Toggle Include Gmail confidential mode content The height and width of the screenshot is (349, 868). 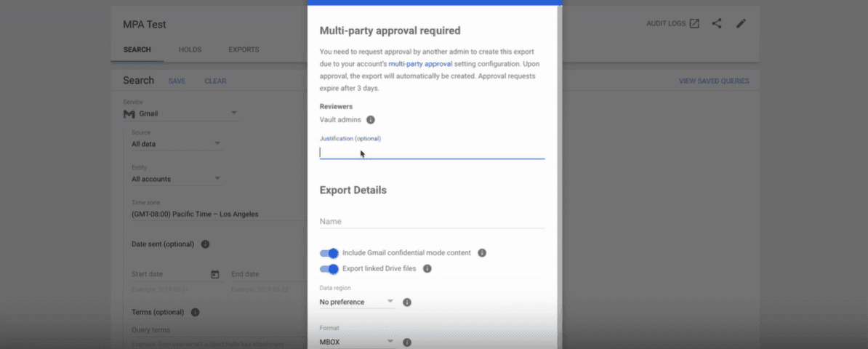pos(329,253)
